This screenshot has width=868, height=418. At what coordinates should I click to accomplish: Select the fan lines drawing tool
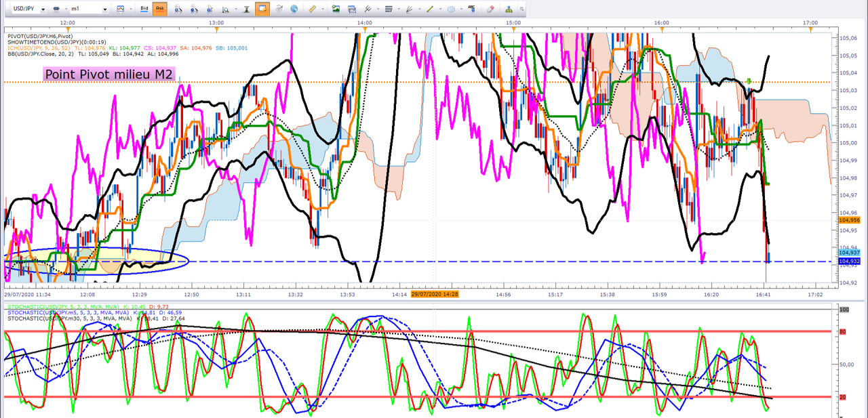(x=410, y=9)
